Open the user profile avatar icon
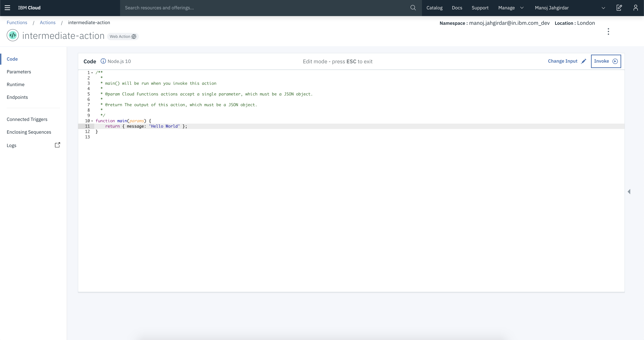Screen dimensions: 644x340 635,8
